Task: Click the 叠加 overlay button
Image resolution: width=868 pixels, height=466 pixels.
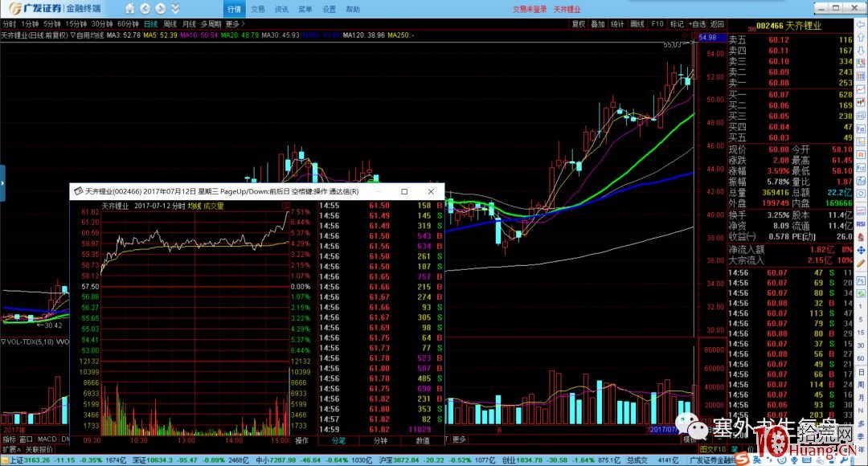Action: click(598, 24)
